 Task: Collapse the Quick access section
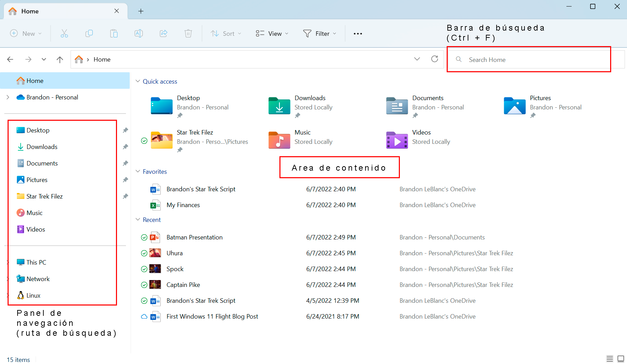138,81
